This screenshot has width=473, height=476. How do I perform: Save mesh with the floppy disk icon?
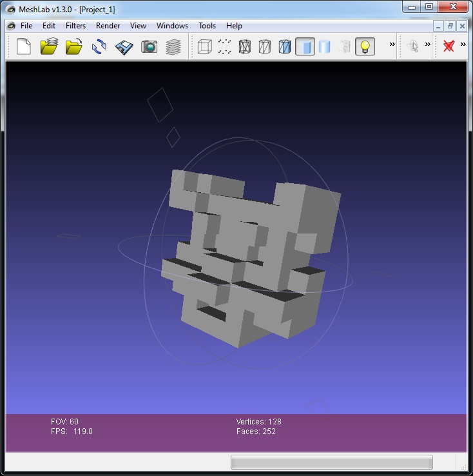[124, 47]
